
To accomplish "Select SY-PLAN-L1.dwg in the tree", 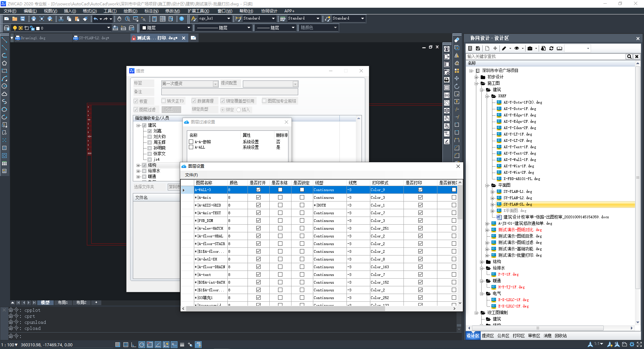I will (x=518, y=192).
